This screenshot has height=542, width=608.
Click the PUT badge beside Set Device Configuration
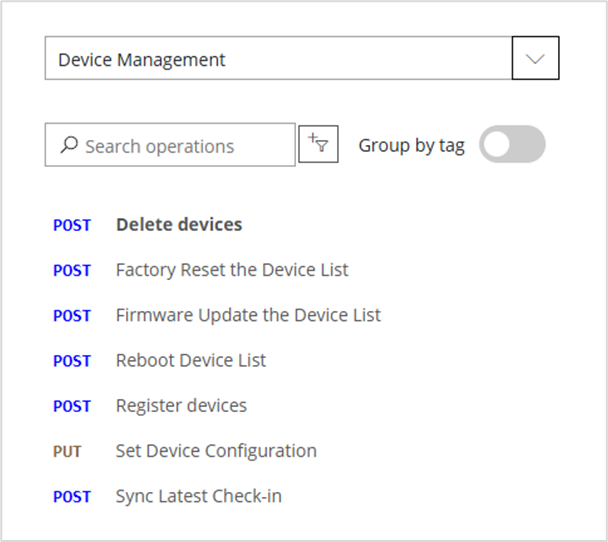(x=67, y=452)
